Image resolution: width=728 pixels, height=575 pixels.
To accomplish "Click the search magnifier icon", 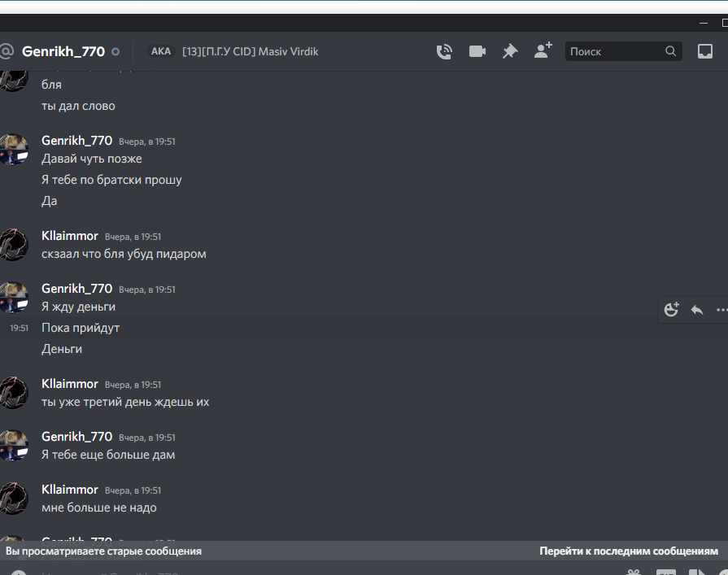I will [670, 51].
